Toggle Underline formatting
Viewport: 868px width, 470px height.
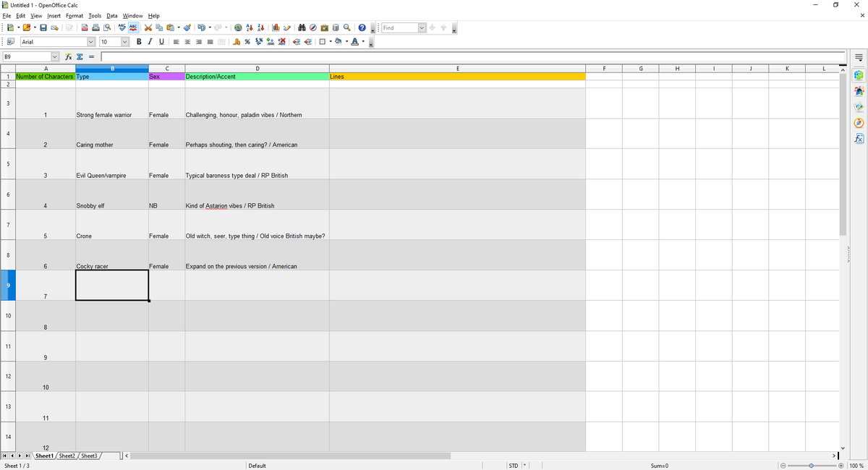tap(161, 41)
